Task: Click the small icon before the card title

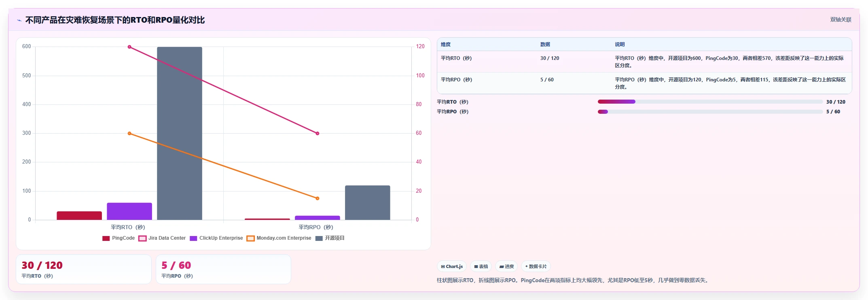Action: click(x=19, y=20)
